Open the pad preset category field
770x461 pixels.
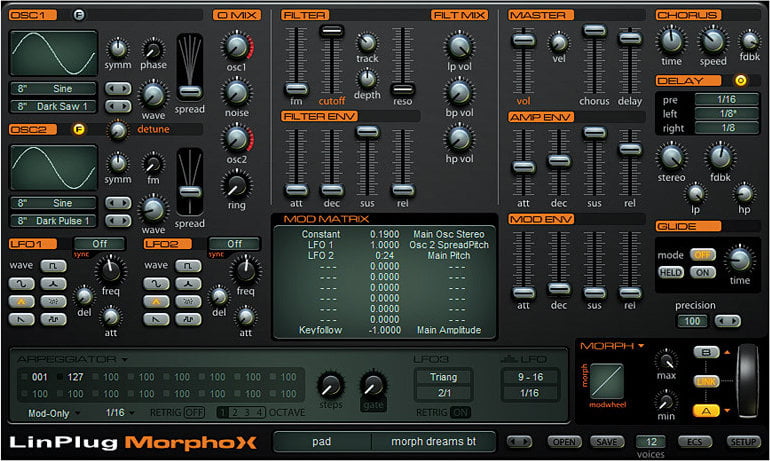pyautogui.click(x=322, y=441)
